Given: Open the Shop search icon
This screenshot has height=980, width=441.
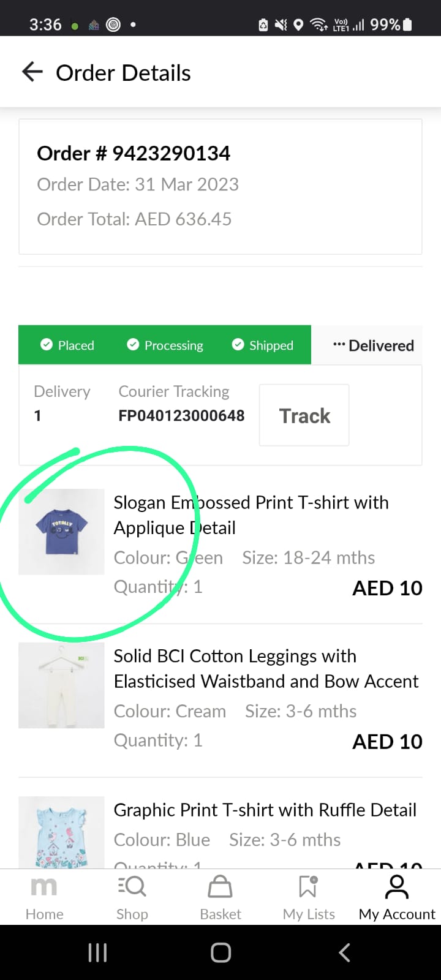Looking at the screenshot, I should pyautogui.click(x=132, y=887).
